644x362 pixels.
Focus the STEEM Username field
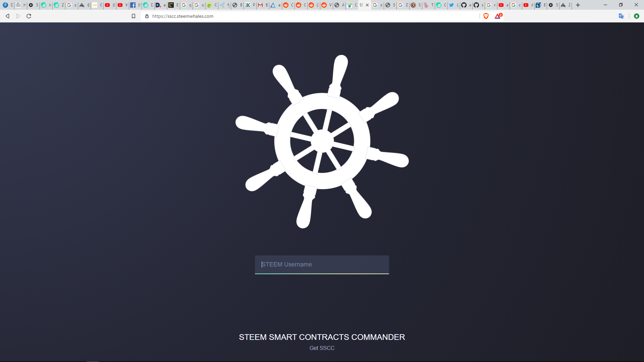point(322,264)
